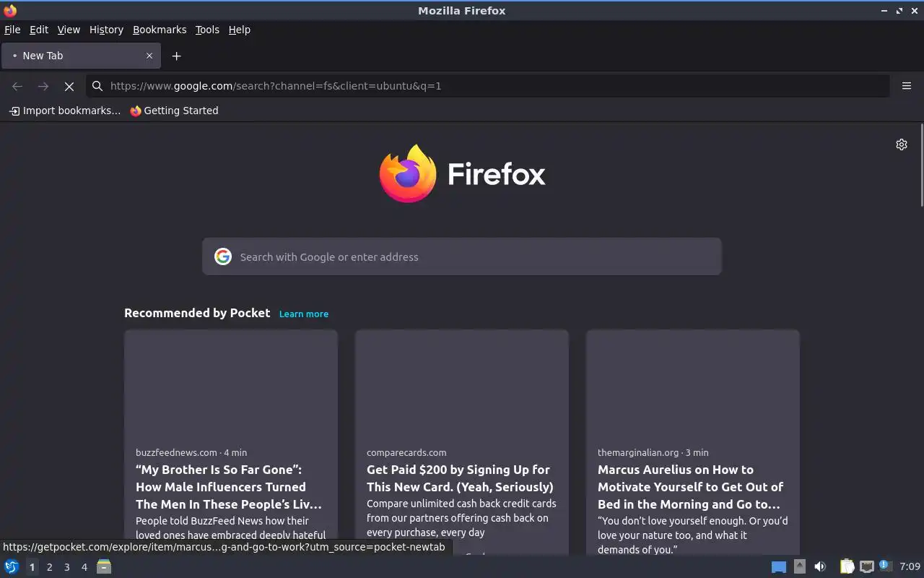Screen dimensions: 924x578
Task: Click the Google icon in search box
Action: [x=223, y=256]
